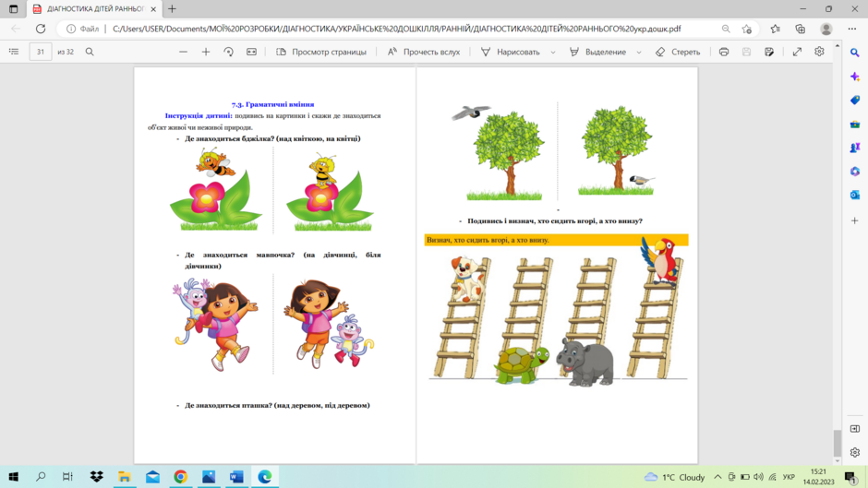Expand the Выделение highlight color dropdown

[x=639, y=52]
